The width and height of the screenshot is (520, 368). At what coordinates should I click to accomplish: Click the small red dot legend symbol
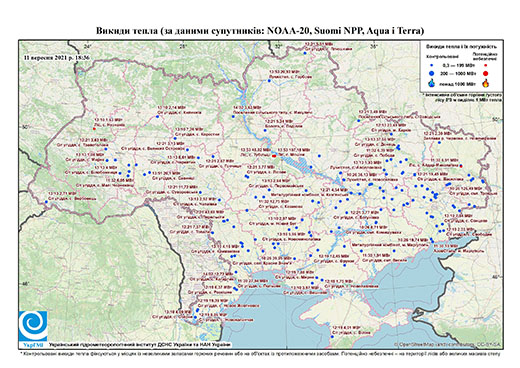(485, 66)
